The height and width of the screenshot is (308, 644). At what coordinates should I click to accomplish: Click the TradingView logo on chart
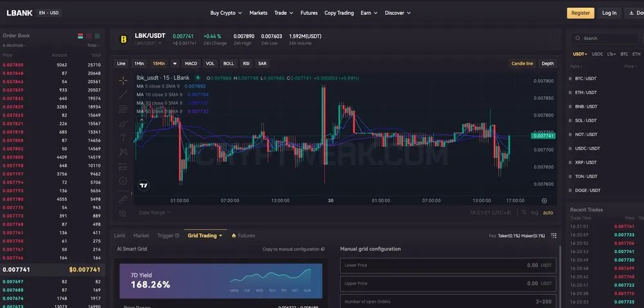tap(144, 185)
